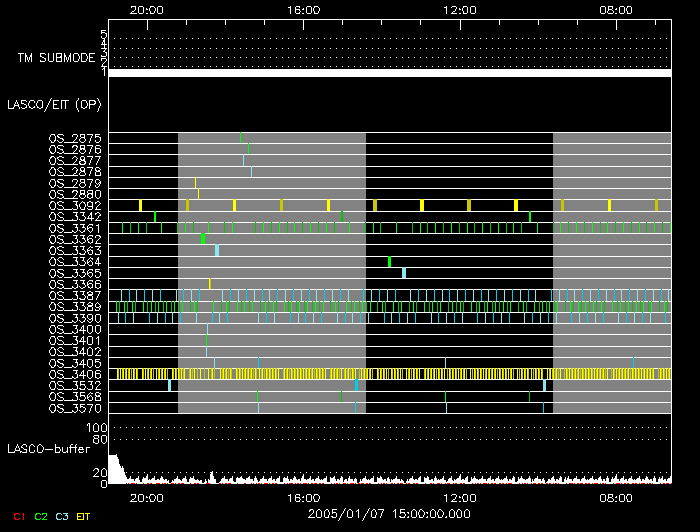Click the OS_3092 row label
700x532 pixels.
tap(75, 205)
